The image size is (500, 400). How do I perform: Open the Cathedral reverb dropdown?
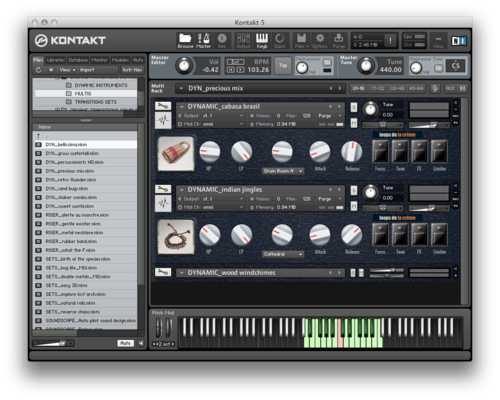pyautogui.click(x=282, y=254)
